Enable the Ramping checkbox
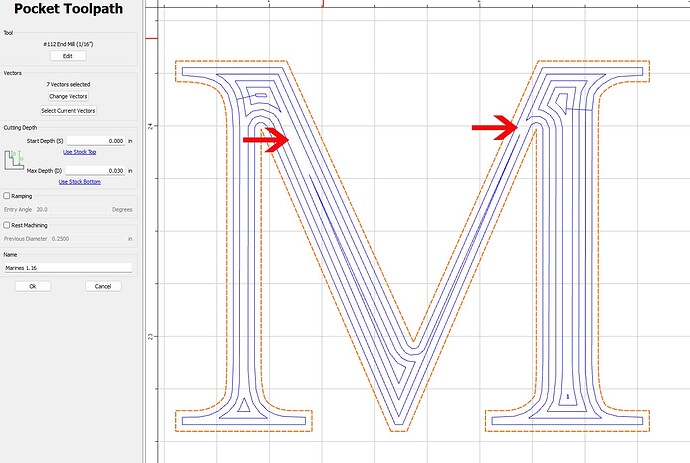This screenshot has height=463, width=690. click(7, 196)
